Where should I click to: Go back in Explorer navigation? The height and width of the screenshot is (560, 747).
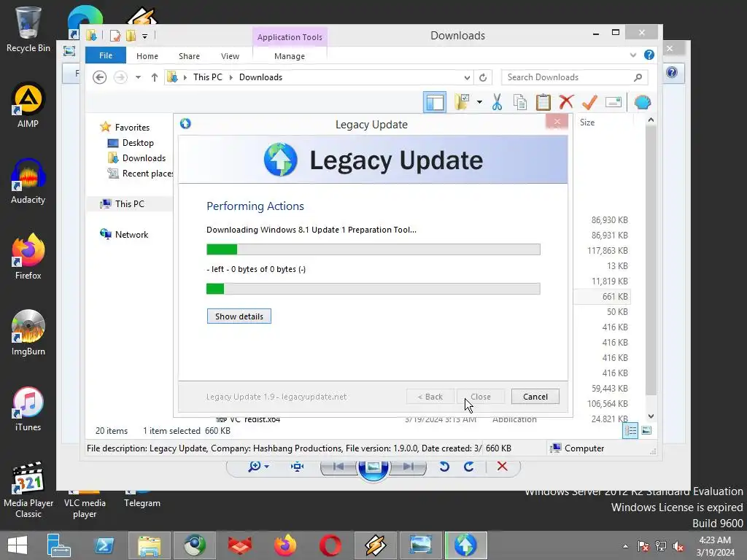click(99, 77)
